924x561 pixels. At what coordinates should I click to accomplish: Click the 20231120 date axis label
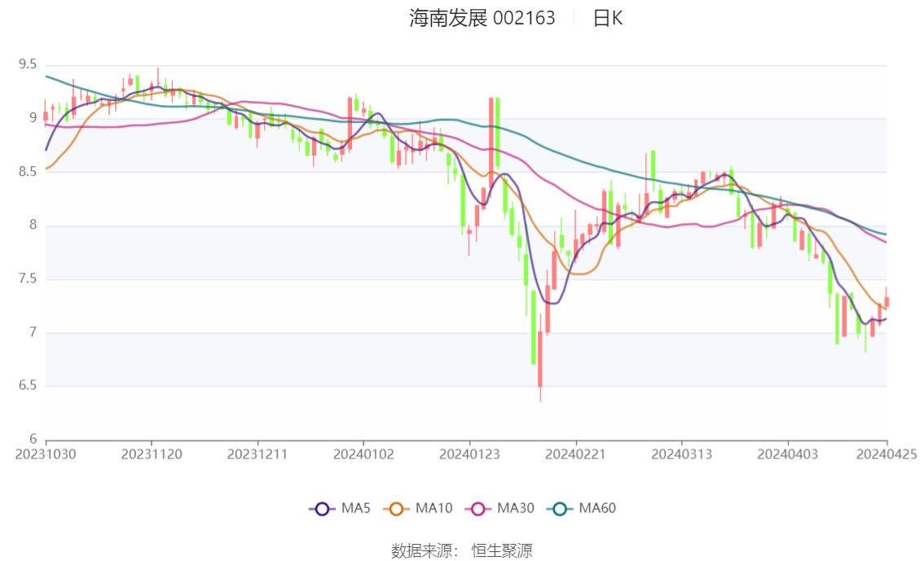click(x=152, y=454)
